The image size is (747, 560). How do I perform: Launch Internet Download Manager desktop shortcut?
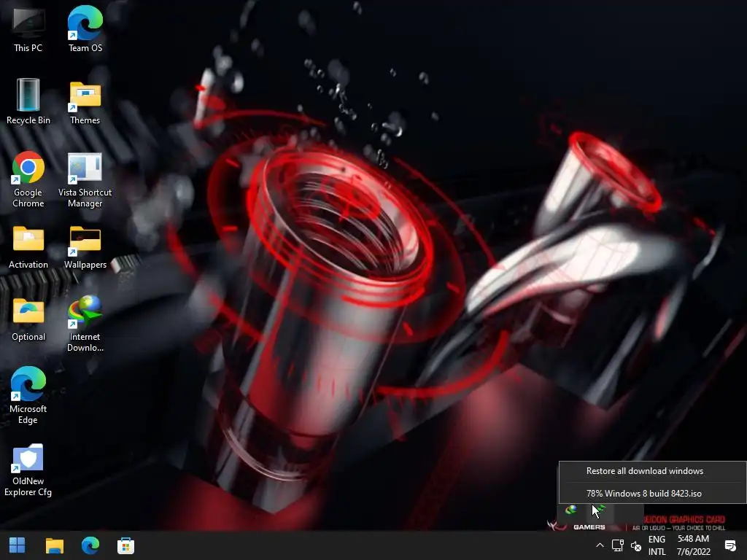[85, 324]
